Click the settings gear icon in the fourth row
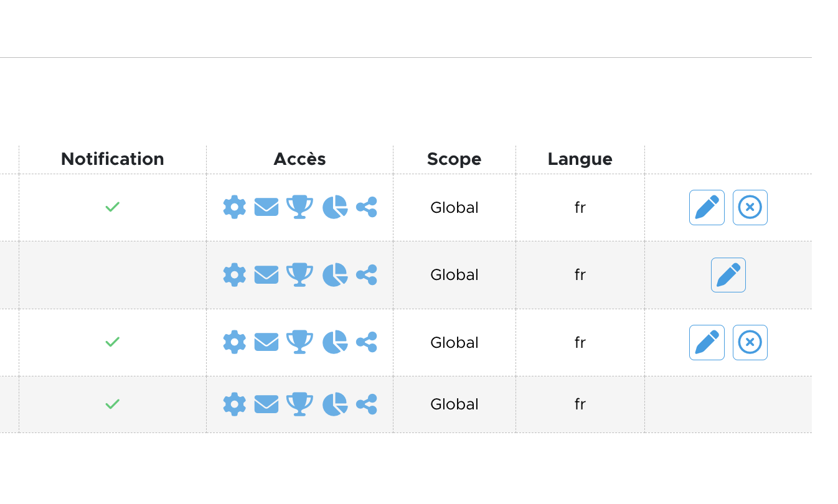This screenshot has height=504, width=838. 235,404
